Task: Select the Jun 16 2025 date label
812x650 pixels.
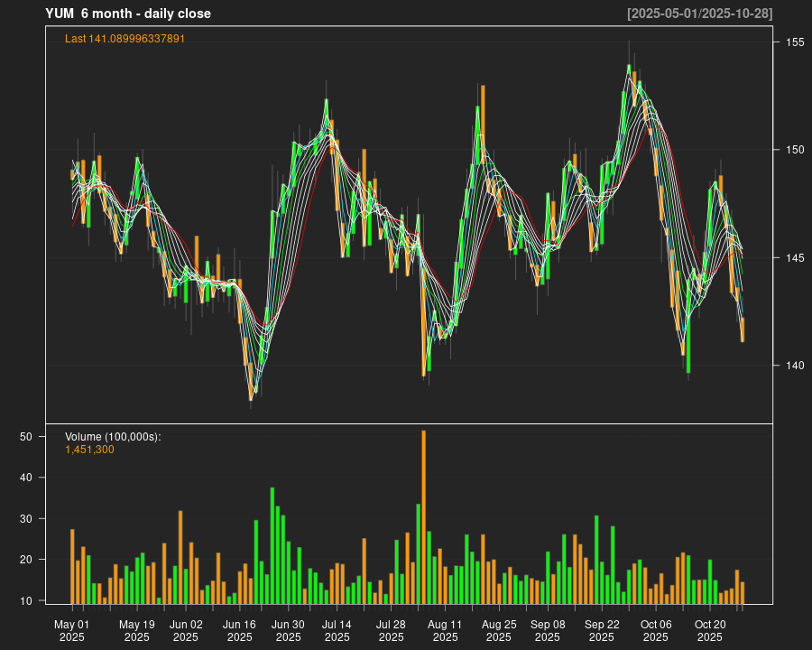Action: 240,630
